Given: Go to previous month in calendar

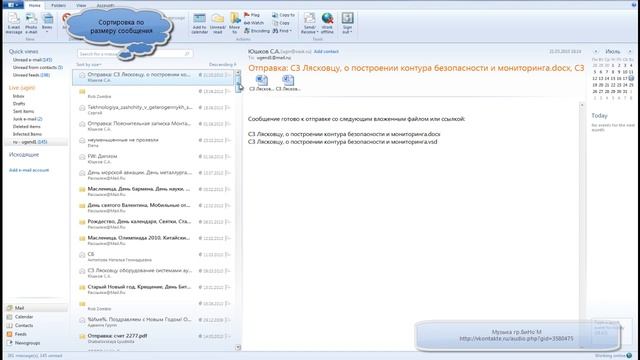Looking at the screenshot, I should point(596,51).
